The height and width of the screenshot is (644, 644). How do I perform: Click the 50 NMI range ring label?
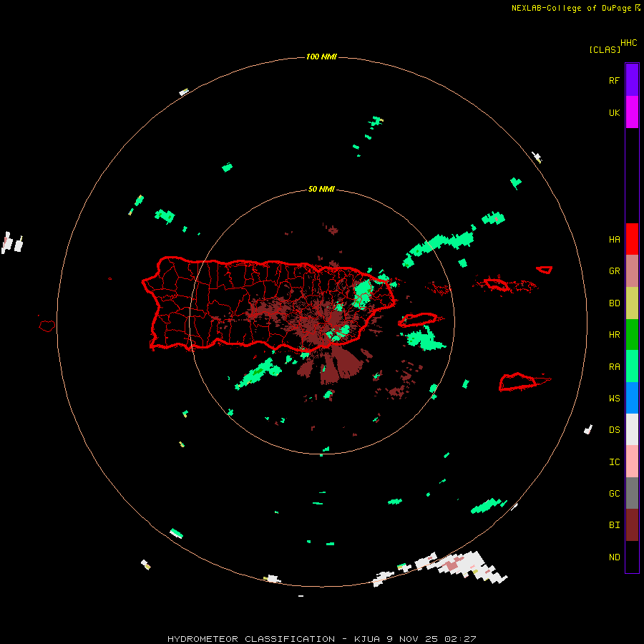321,190
